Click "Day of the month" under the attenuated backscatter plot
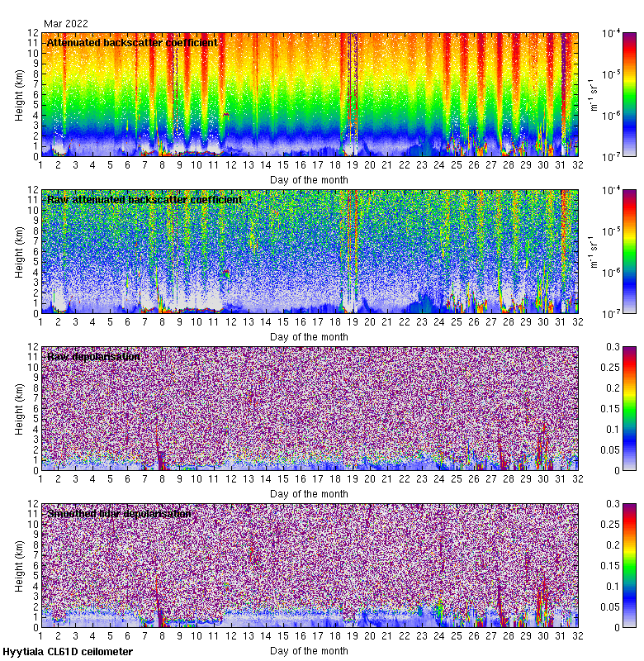Viewport: 644px width, 661px height. [309, 180]
